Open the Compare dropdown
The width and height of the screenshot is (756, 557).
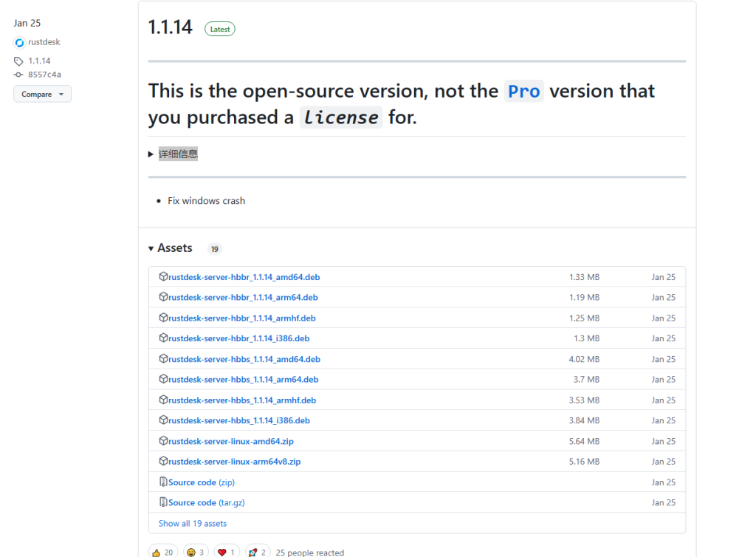tap(42, 94)
